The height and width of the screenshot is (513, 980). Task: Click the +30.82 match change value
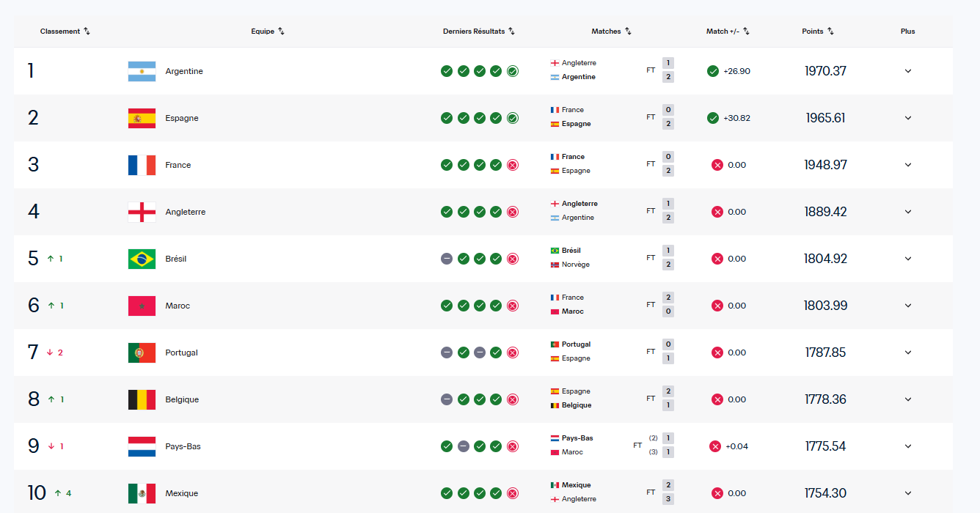[736, 118]
